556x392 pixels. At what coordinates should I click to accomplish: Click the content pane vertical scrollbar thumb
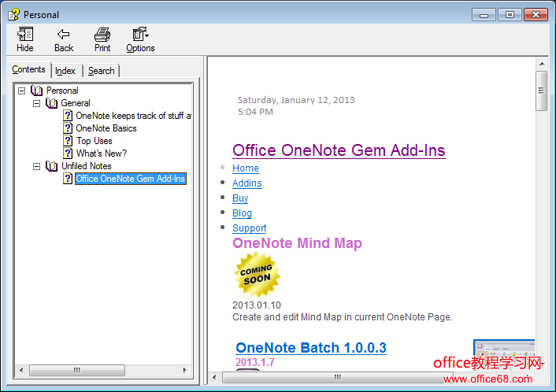(x=542, y=91)
